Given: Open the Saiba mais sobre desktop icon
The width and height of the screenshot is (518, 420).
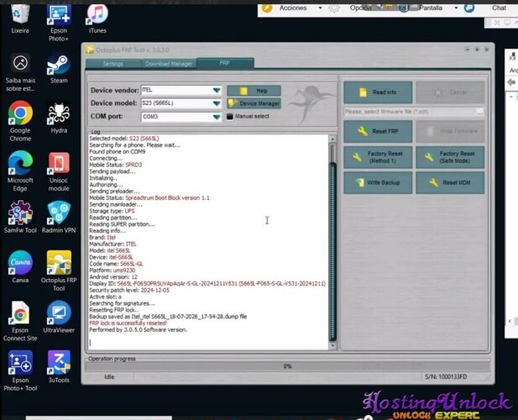Looking at the screenshot, I should (20, 73).
